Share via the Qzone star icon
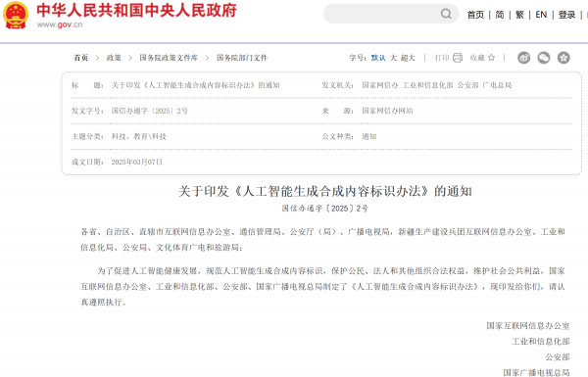588x377 pixels. pyautogui.click(x=563, y=58)
